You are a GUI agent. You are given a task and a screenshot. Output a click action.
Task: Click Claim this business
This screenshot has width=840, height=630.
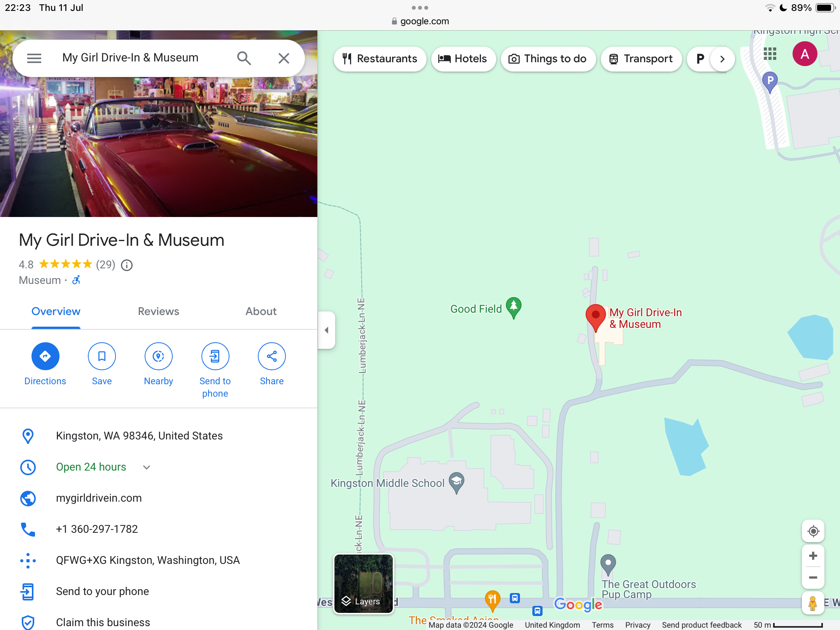[x=103, y=622]
